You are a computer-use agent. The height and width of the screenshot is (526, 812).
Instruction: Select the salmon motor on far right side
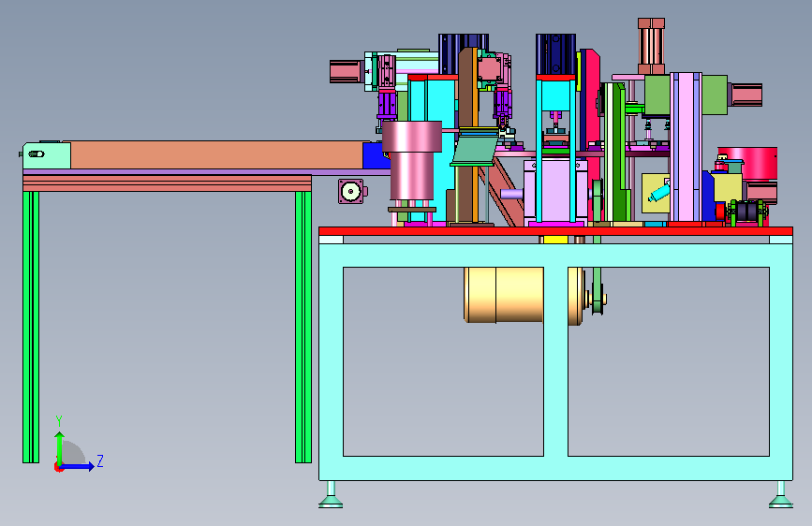pyautogui.click(x=745, y=95)
